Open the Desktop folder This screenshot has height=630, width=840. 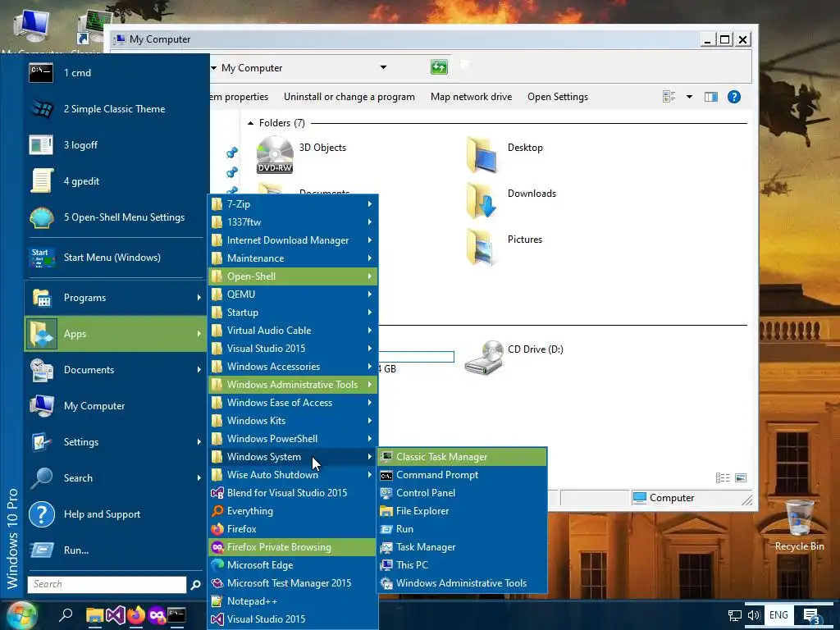504,154
